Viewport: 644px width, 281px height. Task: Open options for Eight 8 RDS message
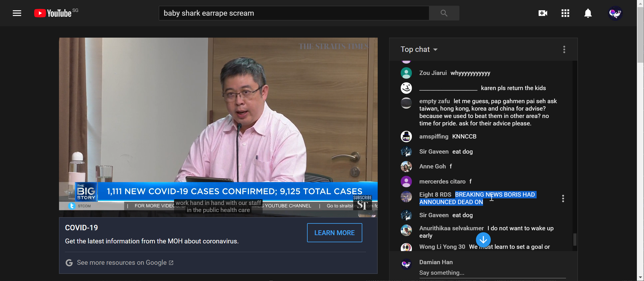click(x=563, y=198)
